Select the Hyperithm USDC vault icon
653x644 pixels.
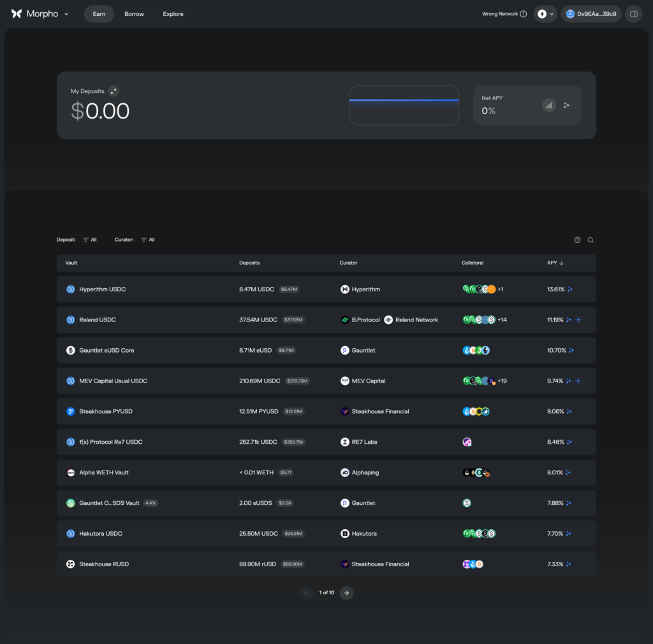(70, 289)
